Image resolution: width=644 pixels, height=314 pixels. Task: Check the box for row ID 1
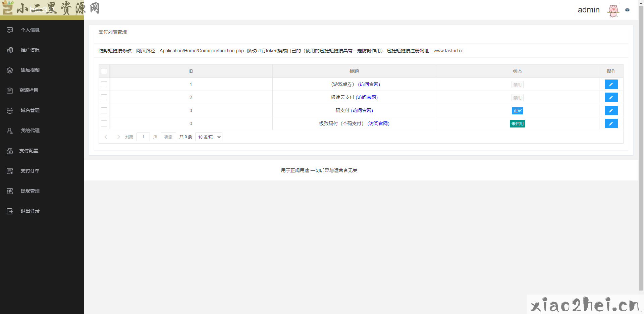(104, 84)
